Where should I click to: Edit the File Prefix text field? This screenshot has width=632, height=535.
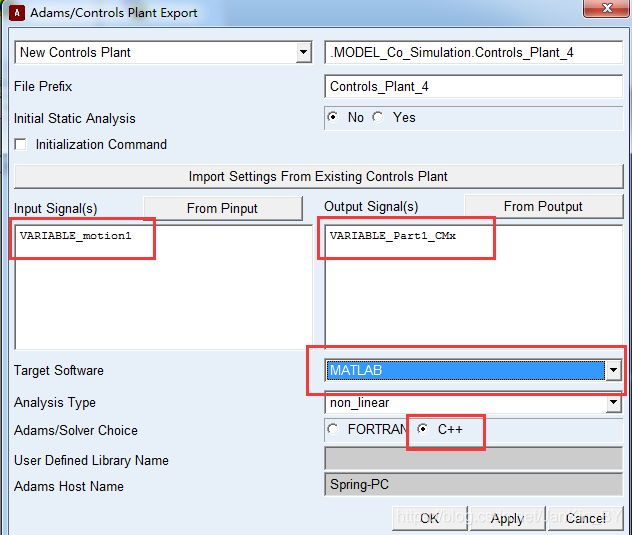(474, 87)
